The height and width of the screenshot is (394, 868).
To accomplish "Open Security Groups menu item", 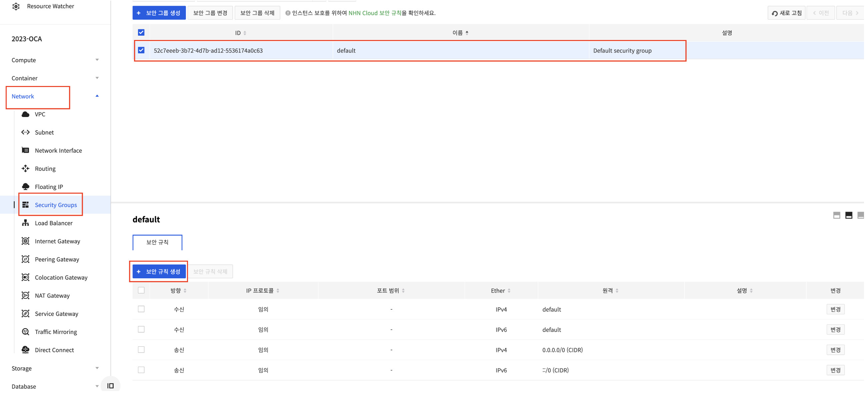I will tap(56, 205).
